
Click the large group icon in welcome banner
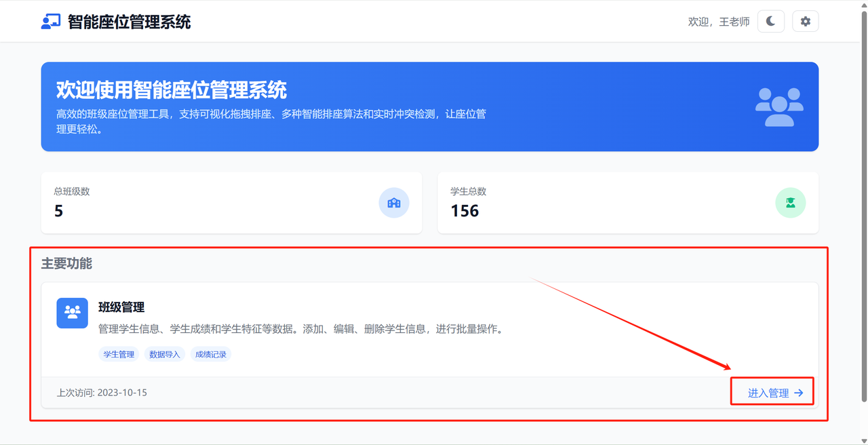tap(781, 107)
